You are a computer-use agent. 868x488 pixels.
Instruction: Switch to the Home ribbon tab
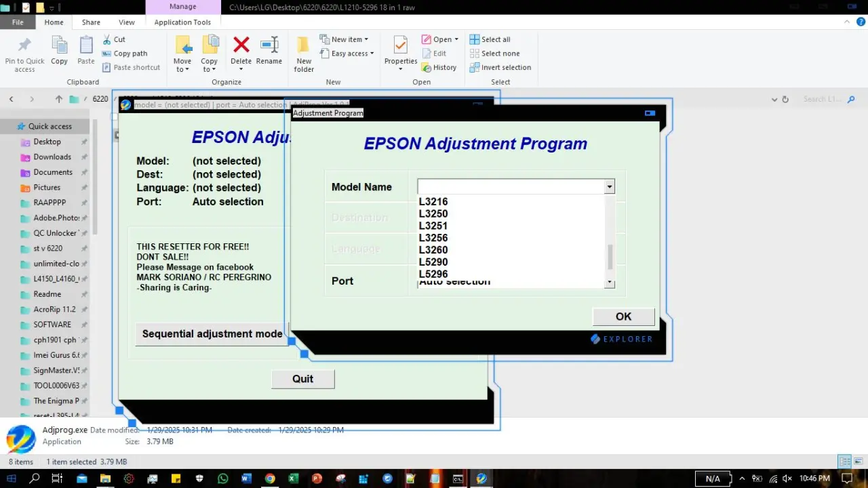[x=54, y=22]
